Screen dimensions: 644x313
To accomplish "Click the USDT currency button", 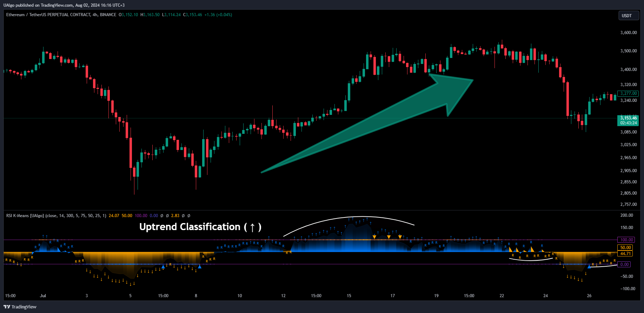I will 628,15.
